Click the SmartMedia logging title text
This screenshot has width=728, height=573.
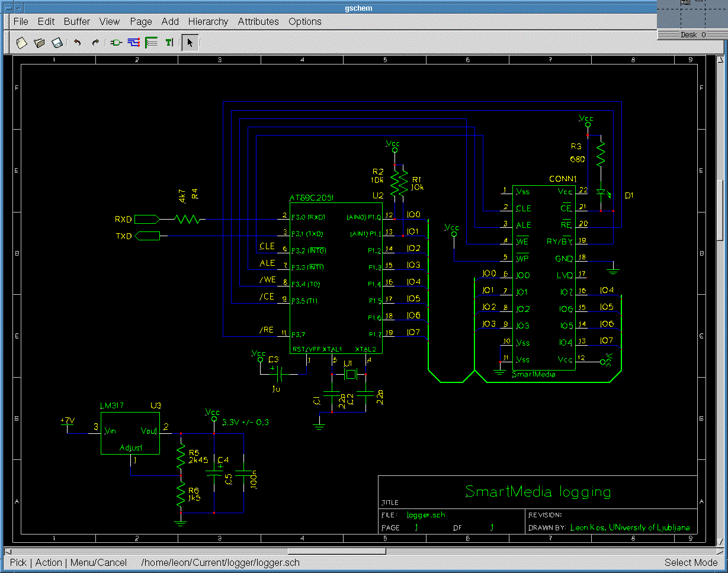(x=538, y=491)
